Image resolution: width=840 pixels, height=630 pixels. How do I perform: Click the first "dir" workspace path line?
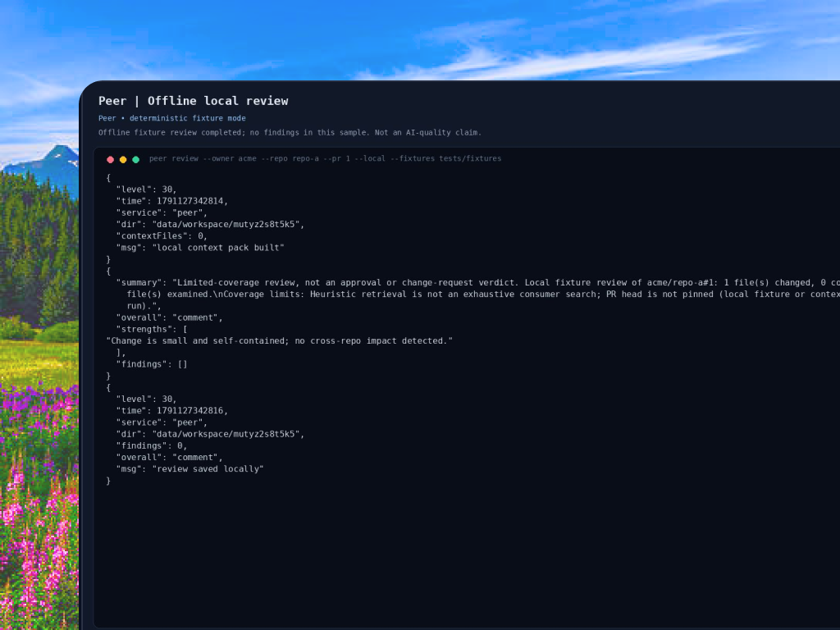[210, 225]
